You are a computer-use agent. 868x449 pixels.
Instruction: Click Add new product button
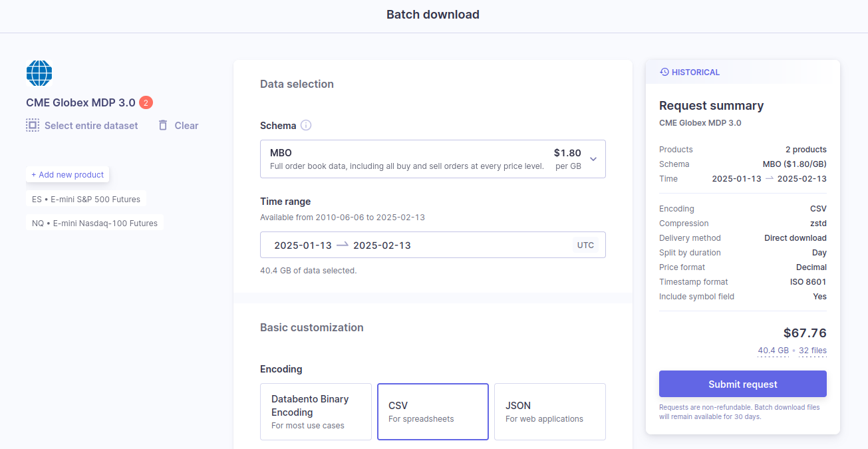pos(68,174)
